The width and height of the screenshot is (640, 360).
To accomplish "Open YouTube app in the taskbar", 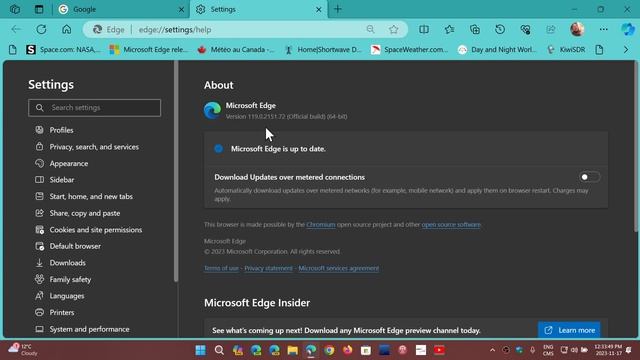I will click(x=440, y=350).
